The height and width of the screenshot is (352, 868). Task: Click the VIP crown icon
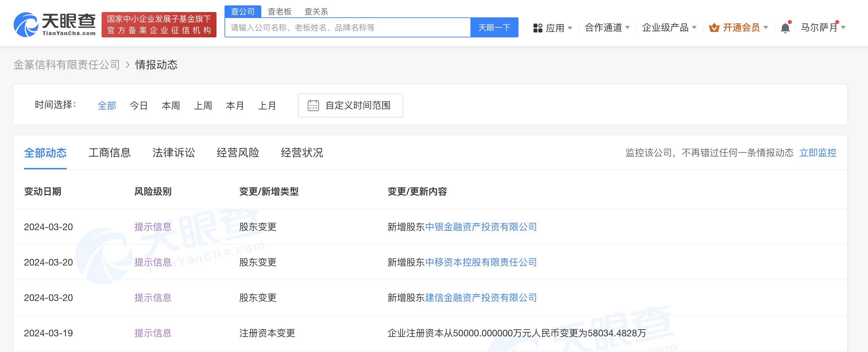tap(714, 28)
